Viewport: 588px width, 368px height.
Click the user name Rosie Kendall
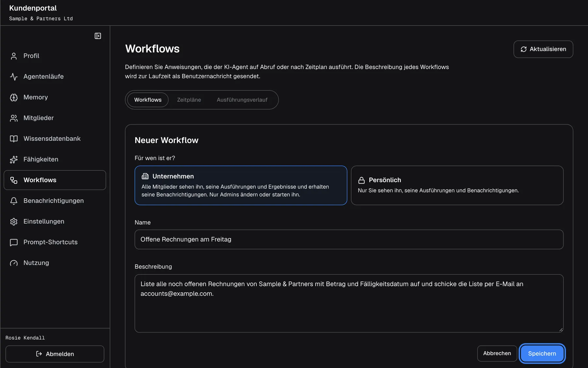point(25,338)
